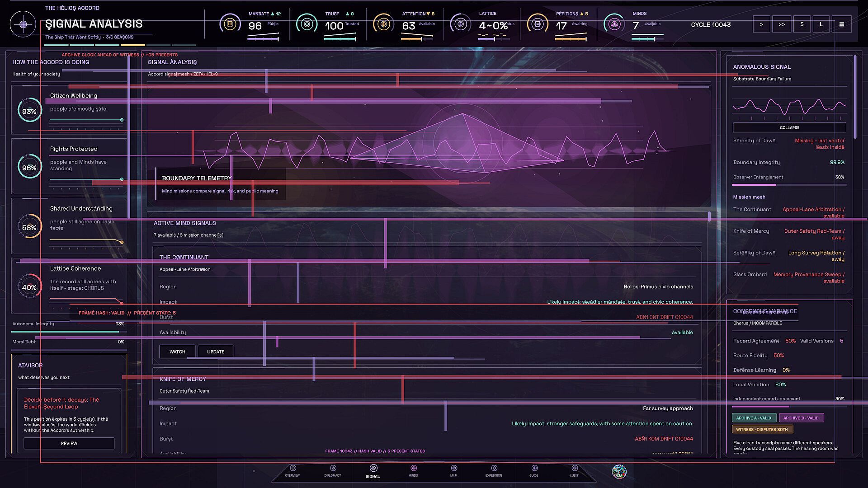Click the Boundary Telemetry signal visualization
This screenshot has width=868, height=488.
(x=429, y=146)
